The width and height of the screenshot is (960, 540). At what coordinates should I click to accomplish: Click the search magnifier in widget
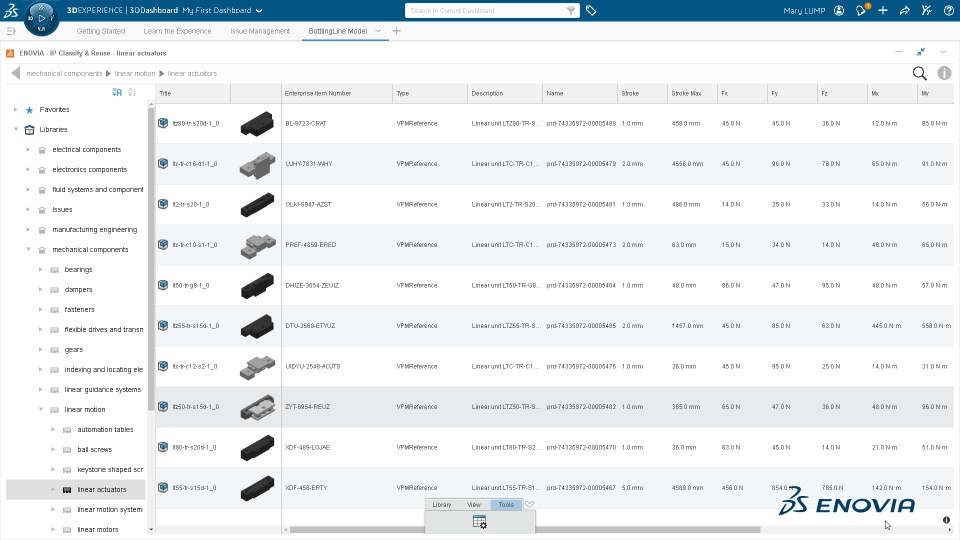[920, 73]
